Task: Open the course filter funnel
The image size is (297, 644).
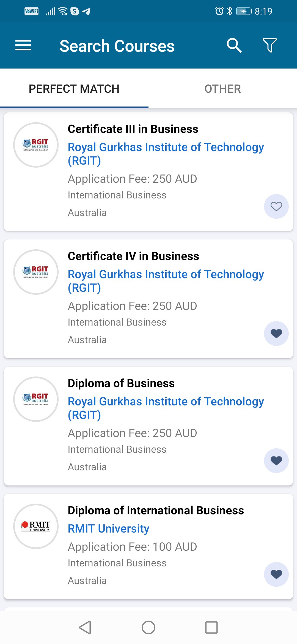Action: coord(269,45)
